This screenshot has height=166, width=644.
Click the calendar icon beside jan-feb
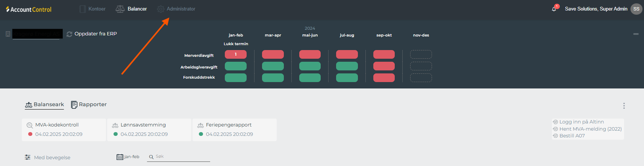120,157
